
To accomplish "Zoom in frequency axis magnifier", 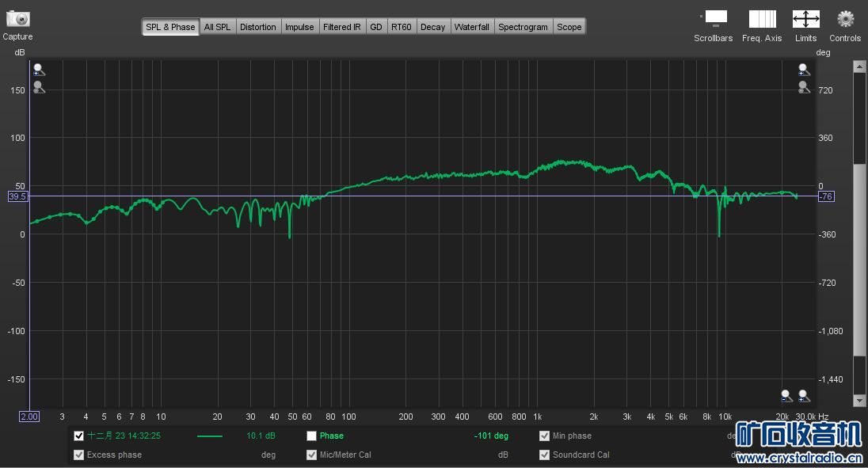I will (x=804, y=395).
